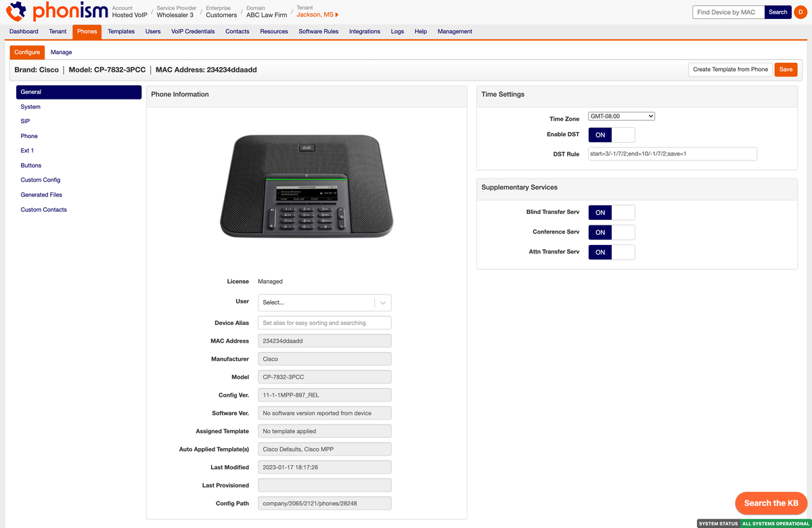Click the empty Last Provisioned field
Viewport: 812px width, 528px height.
click(x=325, y=485)
